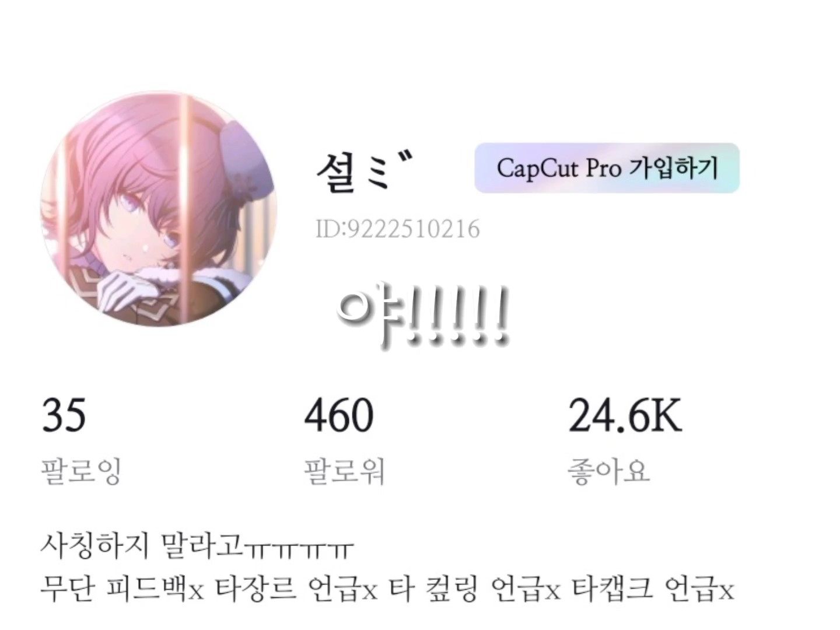The image size is (840, 630).
Task: Click the 야!!!!!! overlay text
Action: point(422,316)
